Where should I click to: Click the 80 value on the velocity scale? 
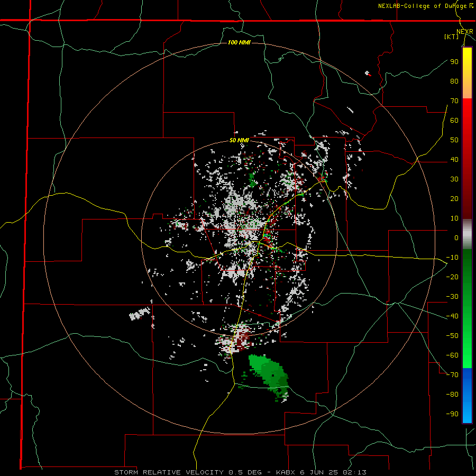pyautogui.click(x=454, y=81)
